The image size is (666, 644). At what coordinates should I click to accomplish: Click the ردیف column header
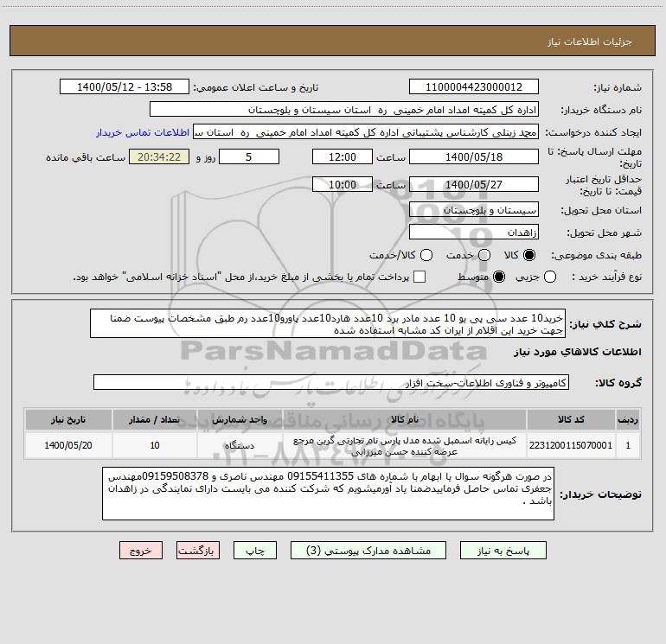pos(628,420)
